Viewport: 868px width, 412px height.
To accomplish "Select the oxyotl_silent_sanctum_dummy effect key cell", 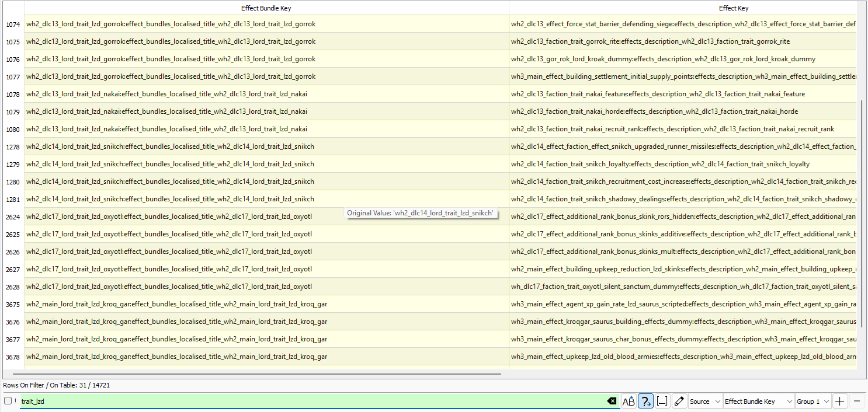I will (x=682, y=287).
